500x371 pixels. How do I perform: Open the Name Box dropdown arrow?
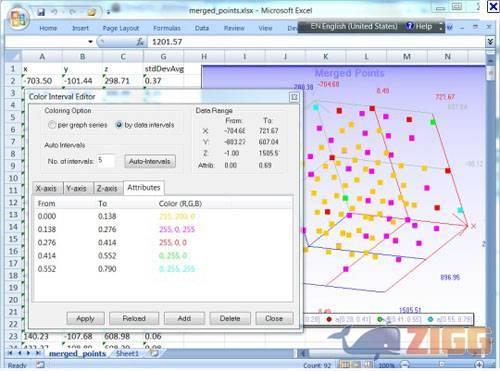90,42
